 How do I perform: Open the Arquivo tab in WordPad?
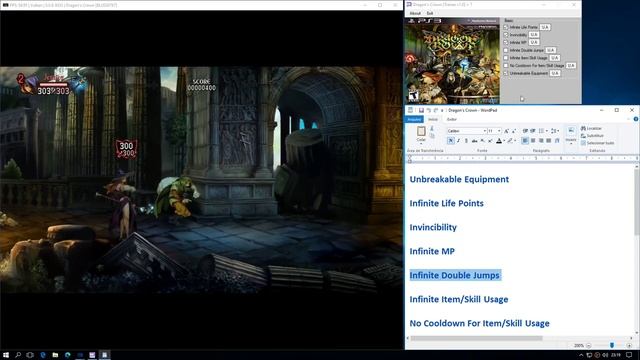tap(414, 119)
